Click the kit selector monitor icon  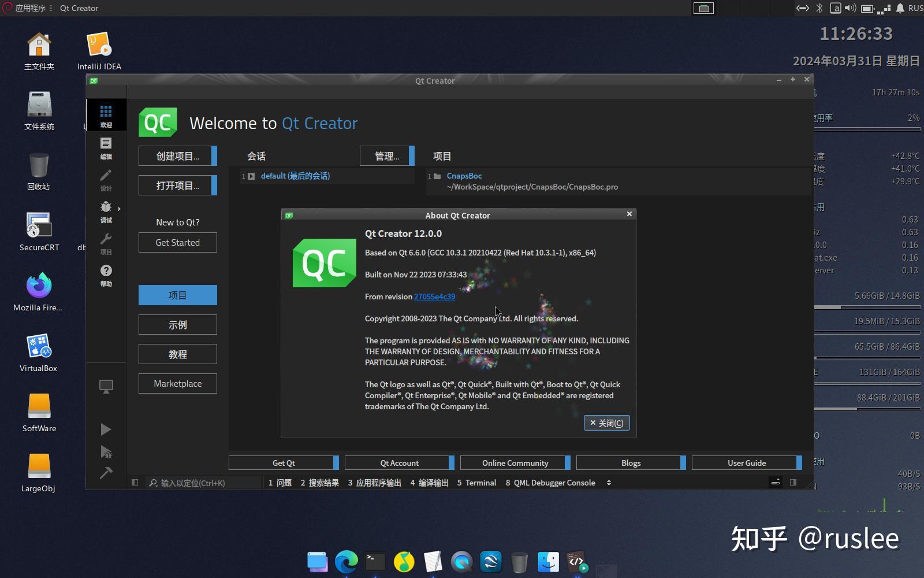(x=106, y=386)
